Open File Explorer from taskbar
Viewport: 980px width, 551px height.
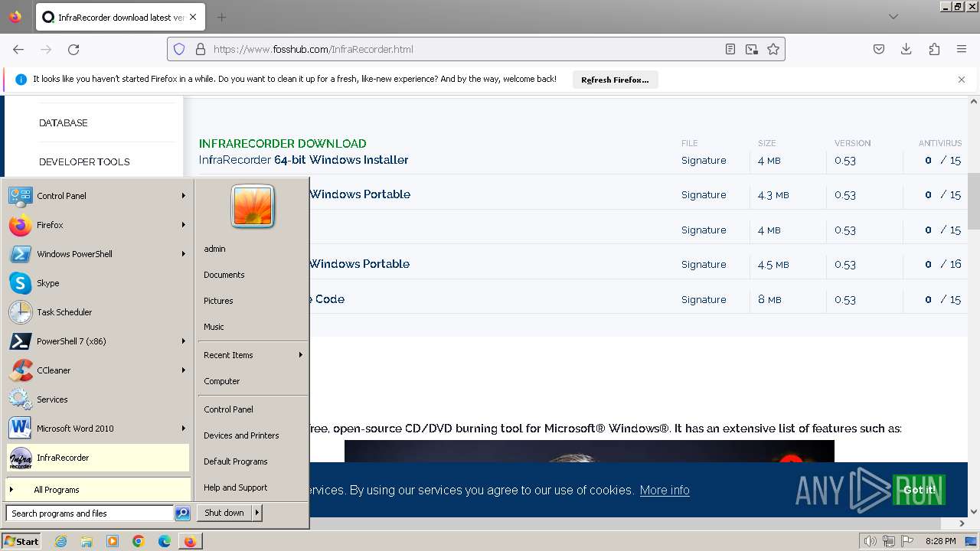[87, 541]
